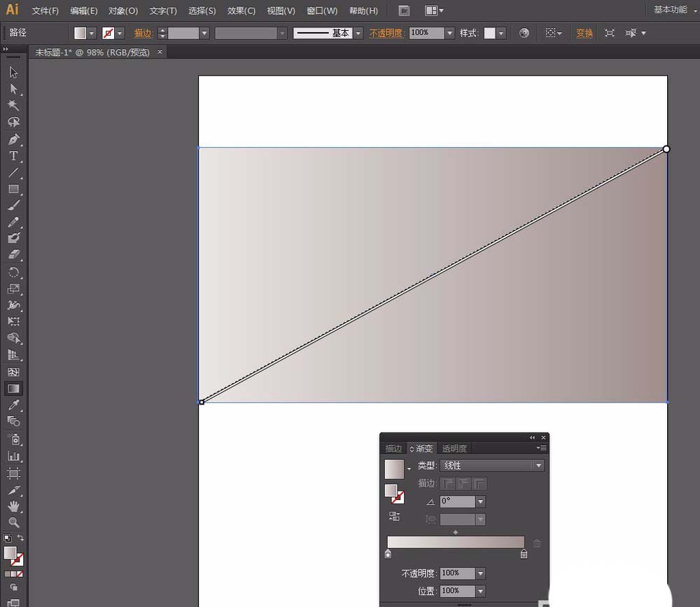Open the stroke color dropdown in control bar
Image resolution: width=700 pixels, height=607 pixels.
pos(120,33)
